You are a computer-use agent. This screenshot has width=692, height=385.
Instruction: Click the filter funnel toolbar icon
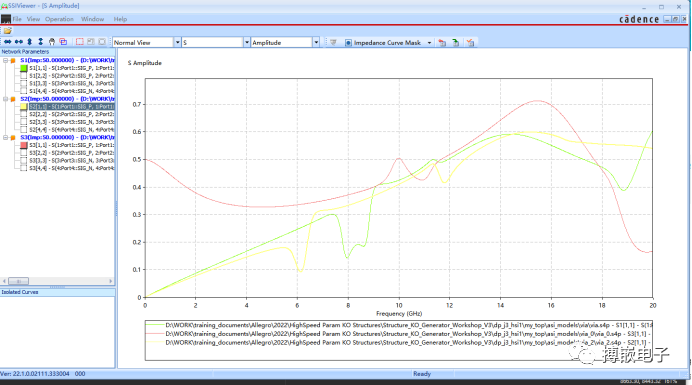click(x=333, y=42)
